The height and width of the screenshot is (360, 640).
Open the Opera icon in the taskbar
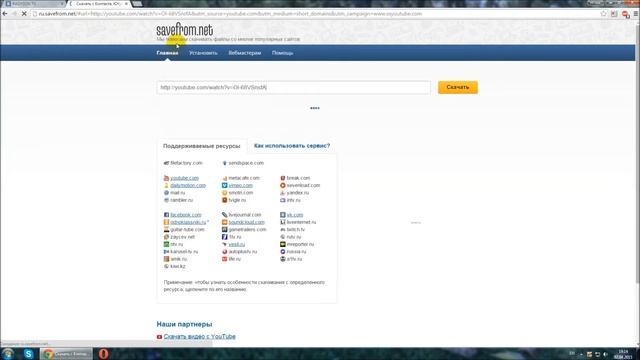coord(103,353)
